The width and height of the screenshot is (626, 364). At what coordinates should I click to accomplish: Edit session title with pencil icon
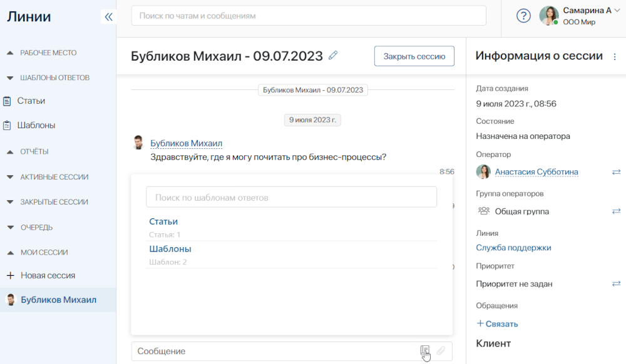(x=333, y=56)
